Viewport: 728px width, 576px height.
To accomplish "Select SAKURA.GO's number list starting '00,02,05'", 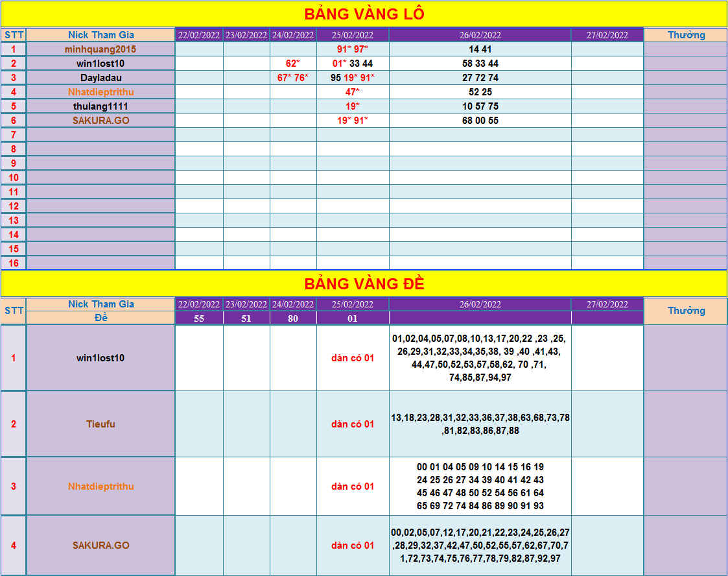I will [x=480, y=546].
